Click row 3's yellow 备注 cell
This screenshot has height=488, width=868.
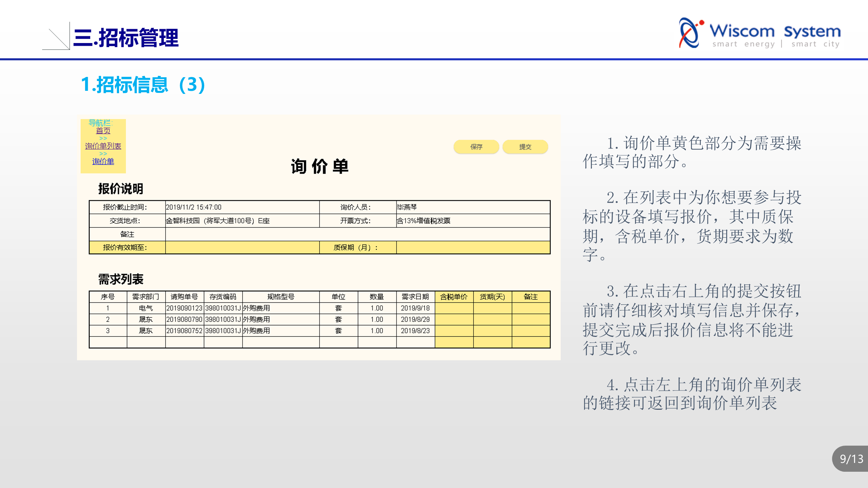pyautogui.click(x=531, y=331)
